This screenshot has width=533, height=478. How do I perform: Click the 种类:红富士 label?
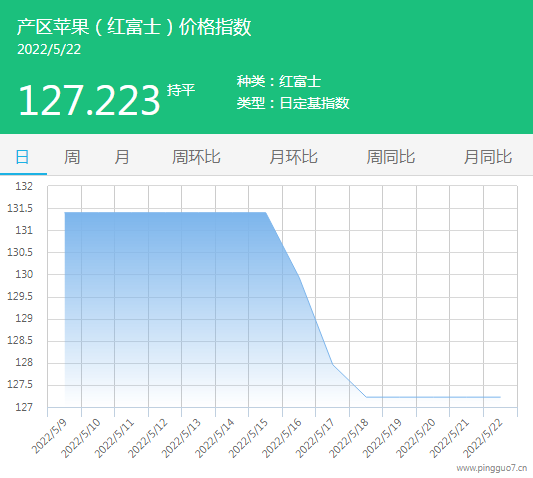tap(279, 82)
